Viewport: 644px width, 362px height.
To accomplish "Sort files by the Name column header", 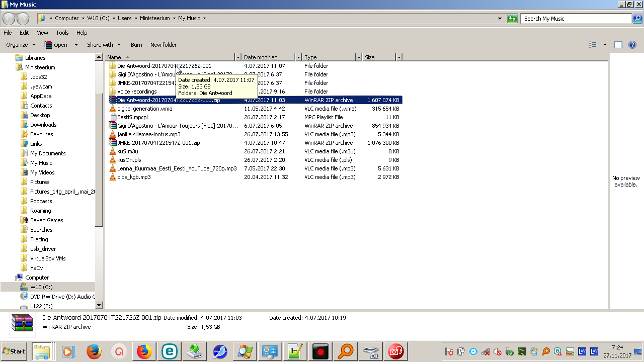I will (x=170, y=57).
